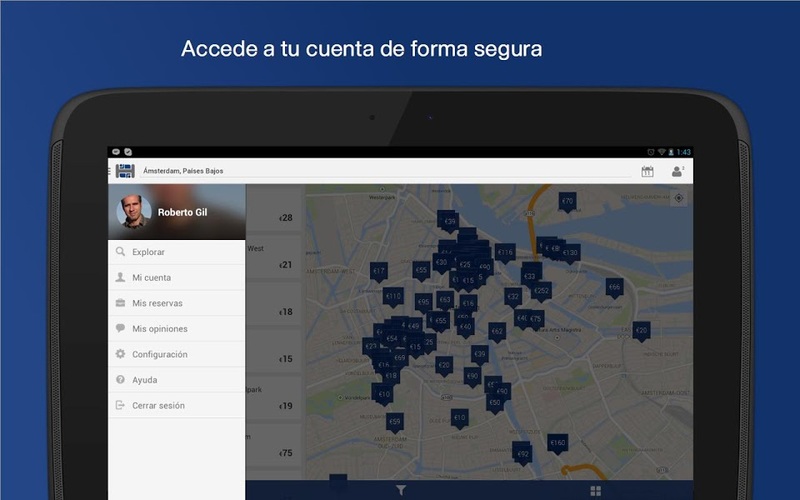Tap Roberto Gil profile photo
Image resolution: width=800 pixels, height=500 pixels.
click(134, 211)
